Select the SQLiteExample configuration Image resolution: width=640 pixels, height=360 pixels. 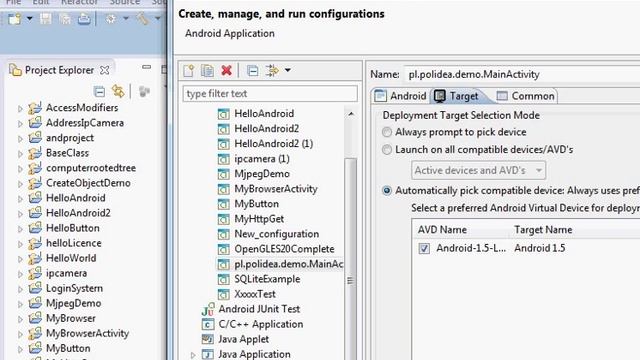[x=267, y=279]
